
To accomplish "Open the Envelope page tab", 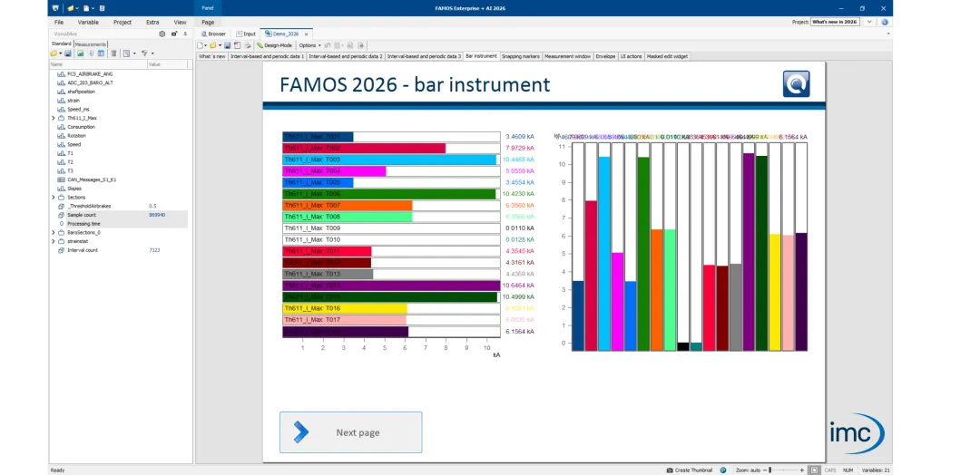I will [x=605, y=56].
